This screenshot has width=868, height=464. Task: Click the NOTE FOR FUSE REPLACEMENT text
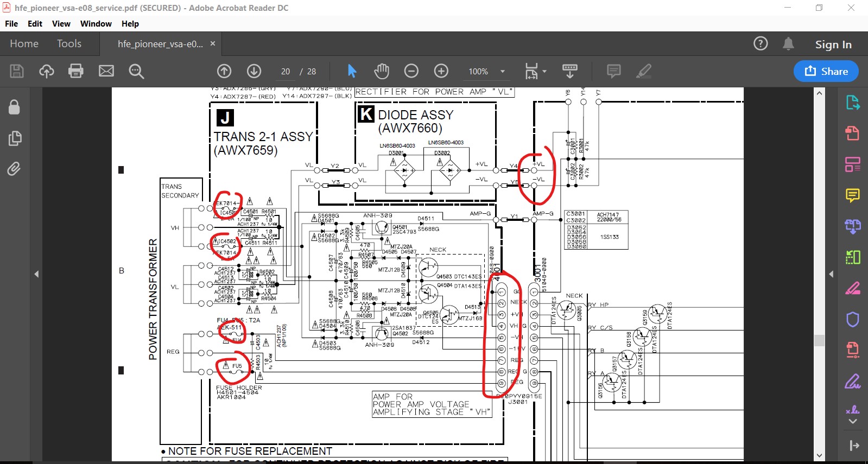(x=250, y=451)
